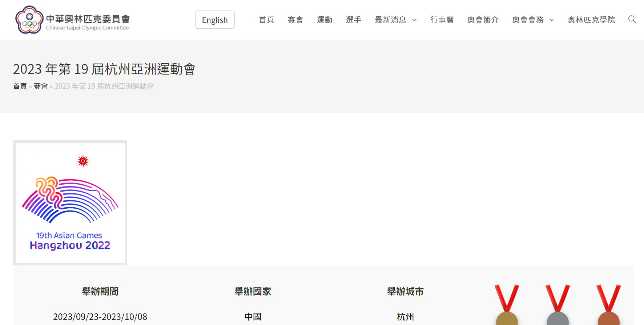
Task: Open the 賽會 navigation item
Action: (295, 20)
